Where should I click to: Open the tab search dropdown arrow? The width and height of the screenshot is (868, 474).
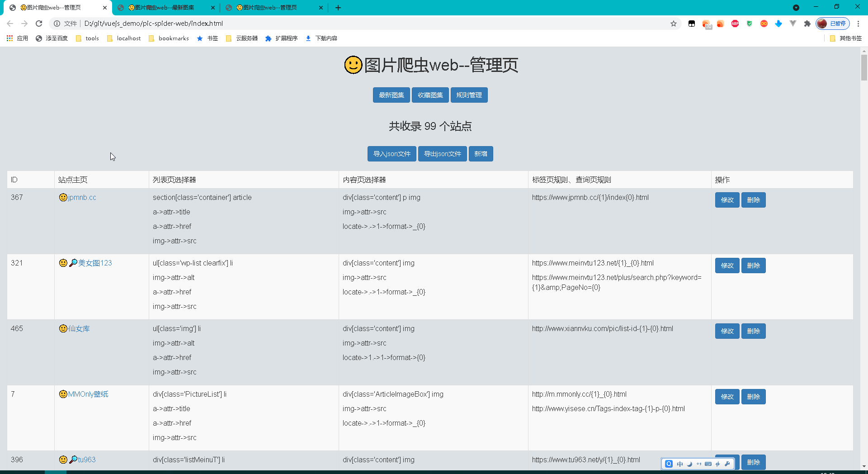point(796,8)
